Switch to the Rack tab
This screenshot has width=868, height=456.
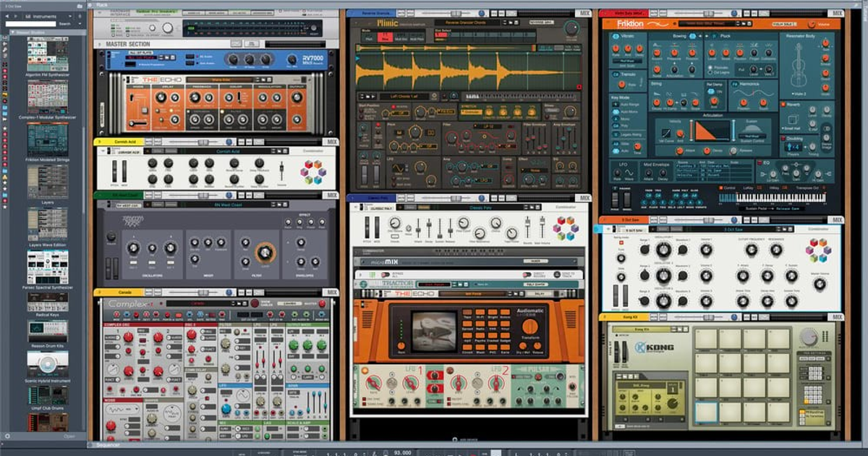(x=102, y=4)
